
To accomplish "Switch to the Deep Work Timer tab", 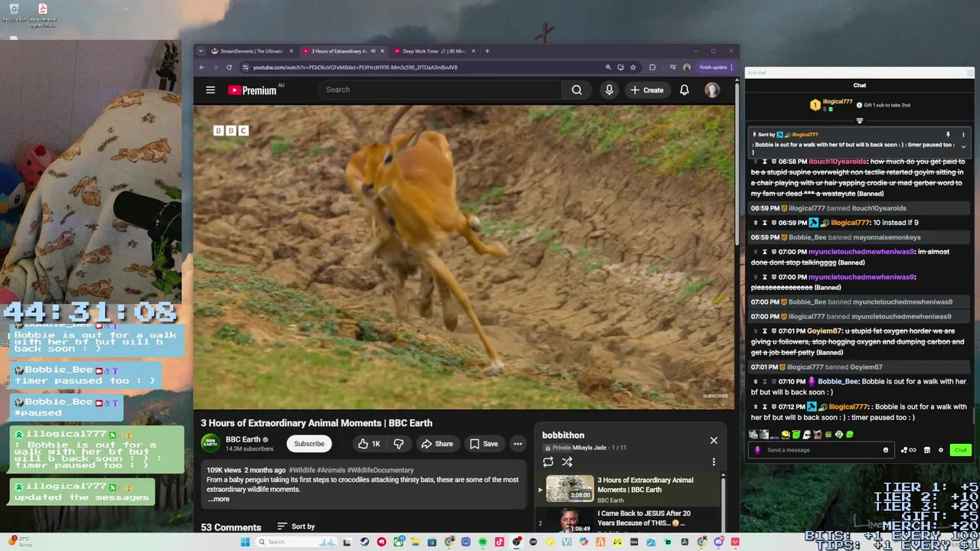I will pos(433,51).
